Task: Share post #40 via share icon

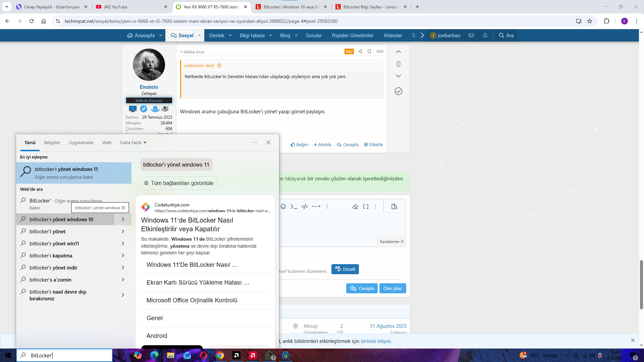Action: (x=360, y=51)
